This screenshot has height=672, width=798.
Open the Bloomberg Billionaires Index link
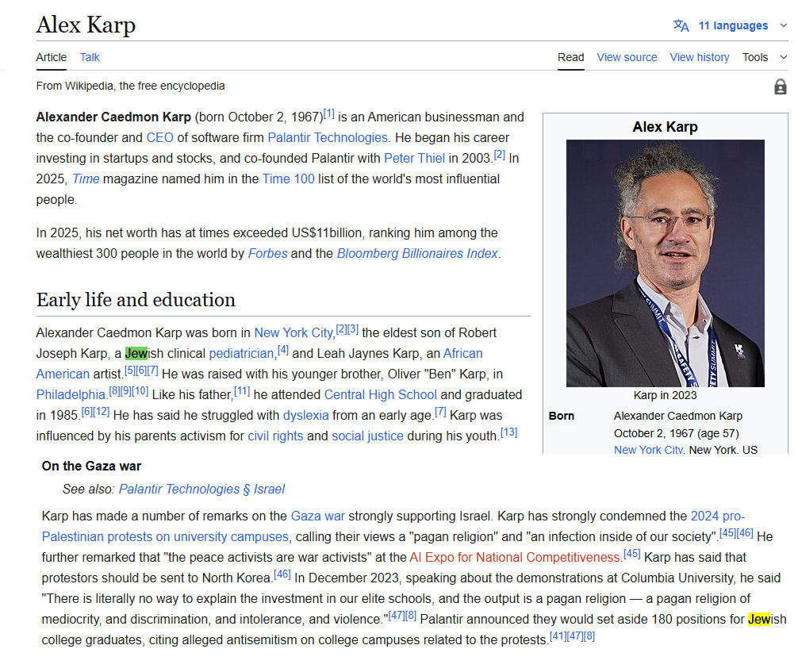[417, 254]
